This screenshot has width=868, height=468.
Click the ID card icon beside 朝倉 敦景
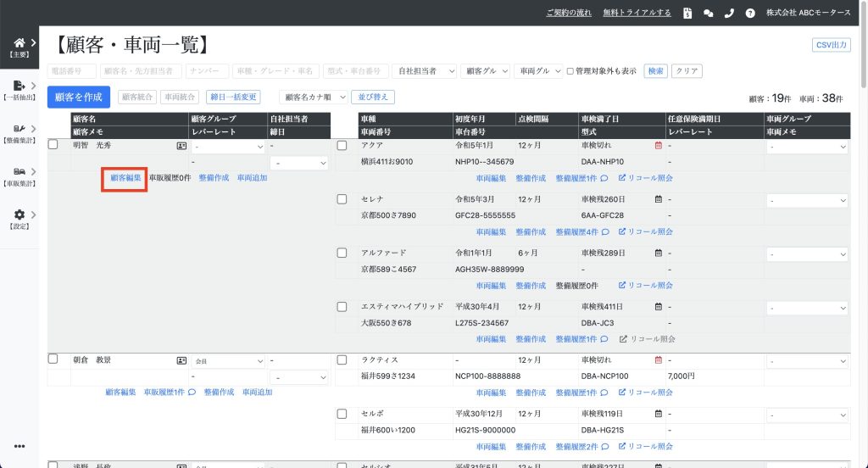point(181,360)
